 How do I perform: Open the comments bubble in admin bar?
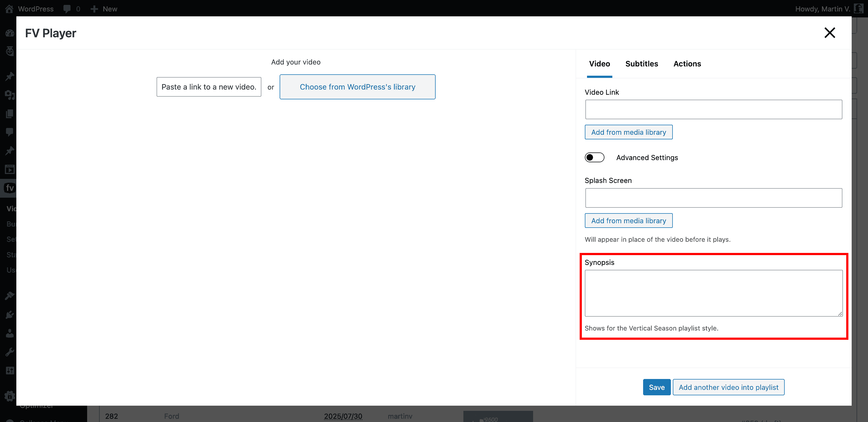67,9
